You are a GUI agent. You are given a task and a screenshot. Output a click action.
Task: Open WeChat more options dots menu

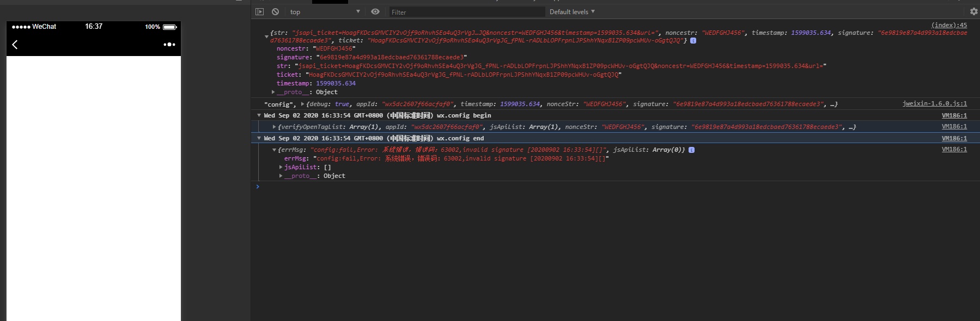click(169, 45)
